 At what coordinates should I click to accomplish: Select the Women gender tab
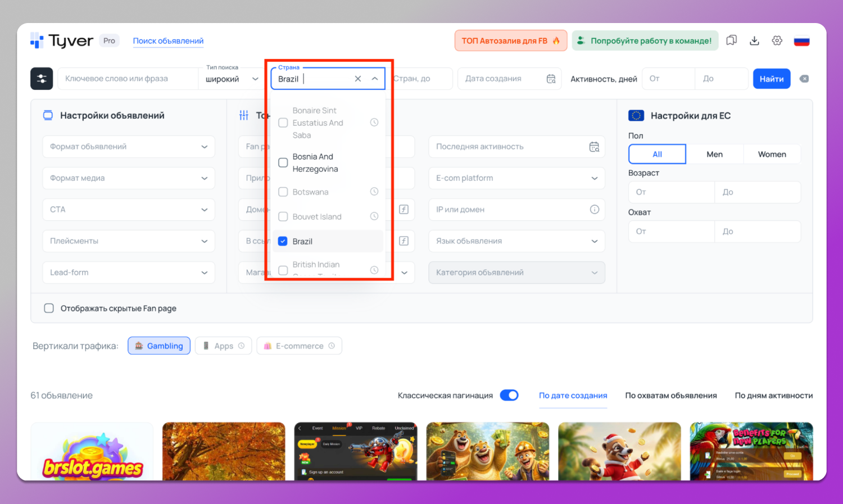(772, 154)
